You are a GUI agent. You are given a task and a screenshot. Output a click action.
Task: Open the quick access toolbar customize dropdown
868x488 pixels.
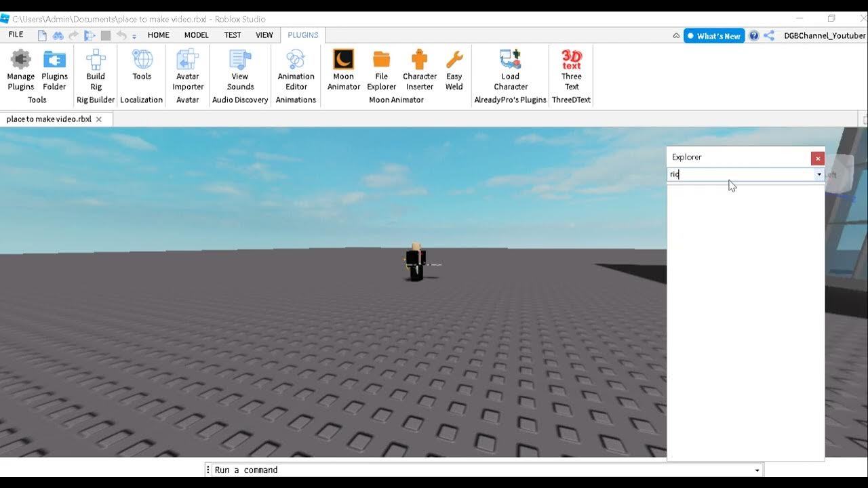click(134, 36)
